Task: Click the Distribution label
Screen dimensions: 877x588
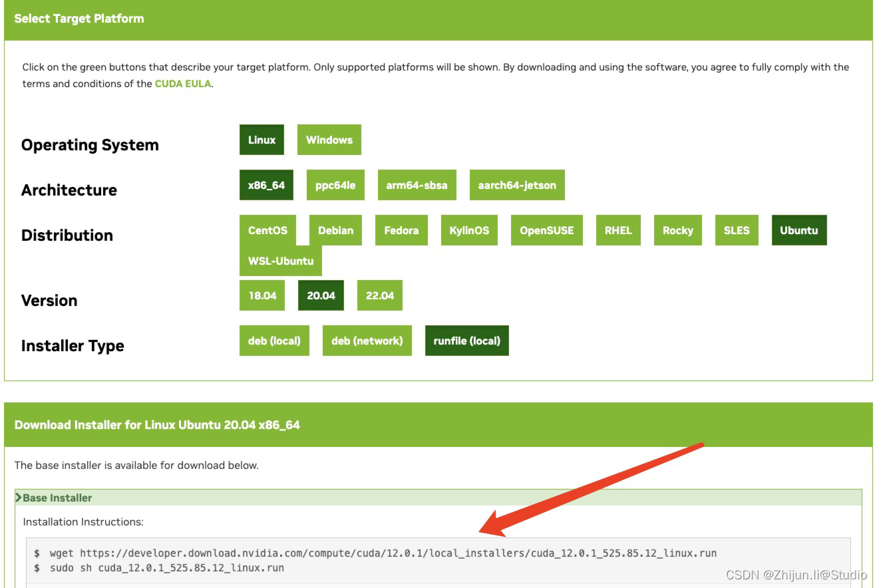Action: click(67, 235)
